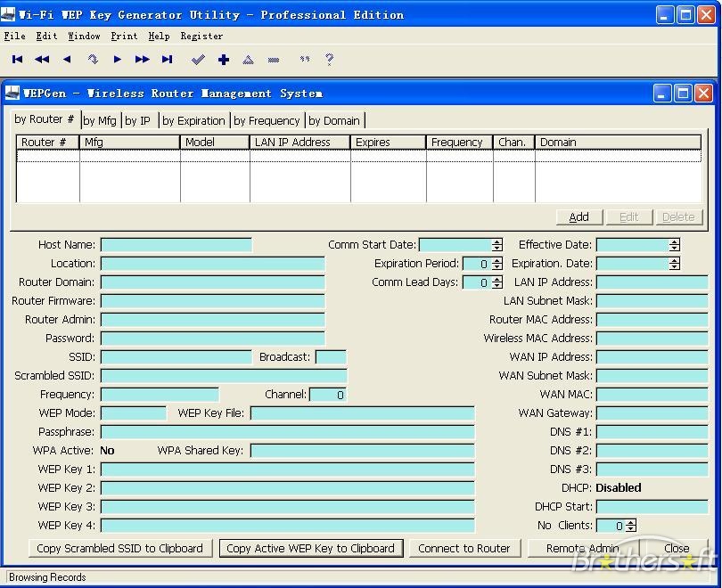Open the Help menu
The width and height of the screenshot is (722, 588).
click(159, 36)
